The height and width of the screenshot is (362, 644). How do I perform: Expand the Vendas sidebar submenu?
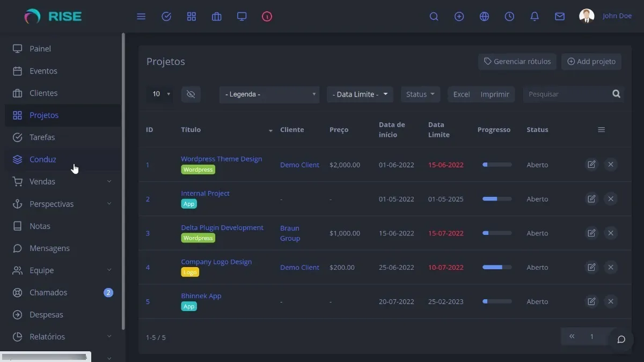click(x=109, y=181)
